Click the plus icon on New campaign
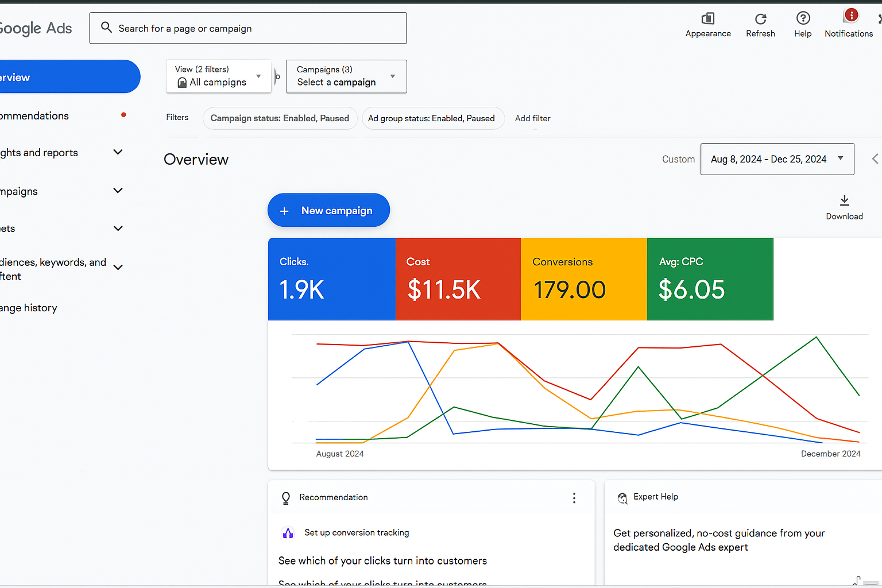882x588 pixels. (284, 211)
